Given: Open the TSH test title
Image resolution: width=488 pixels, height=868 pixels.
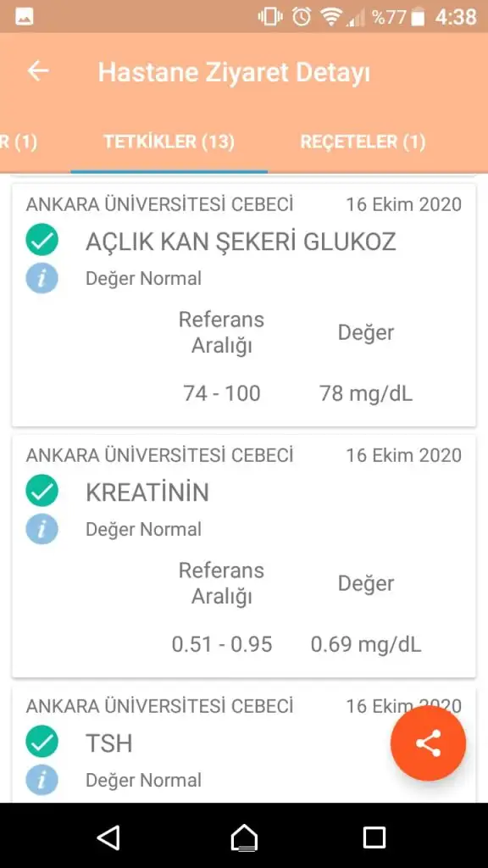Looking at the screenshot, I should pyautogui.click(x=109, y=743).
